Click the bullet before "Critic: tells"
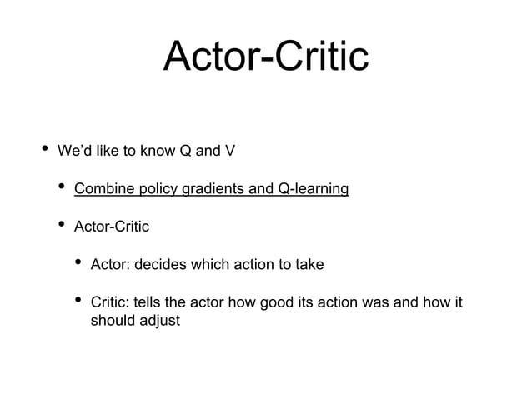The image size is (532, 399). pos(78,300)
